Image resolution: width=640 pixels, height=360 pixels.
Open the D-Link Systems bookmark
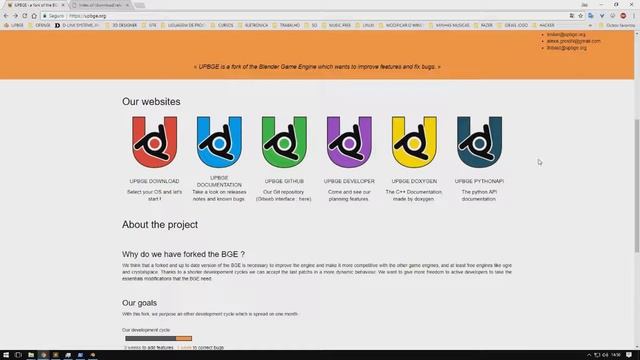[77, 25]
